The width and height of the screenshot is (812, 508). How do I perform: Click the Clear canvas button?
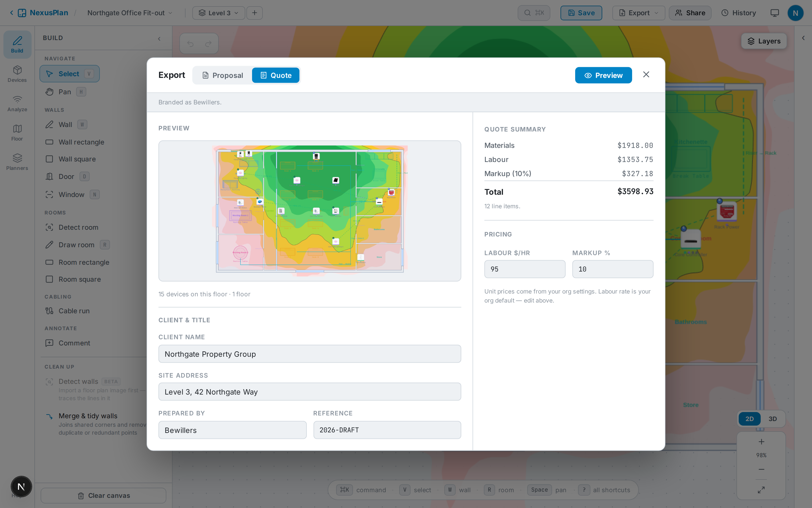coord(103,496)
